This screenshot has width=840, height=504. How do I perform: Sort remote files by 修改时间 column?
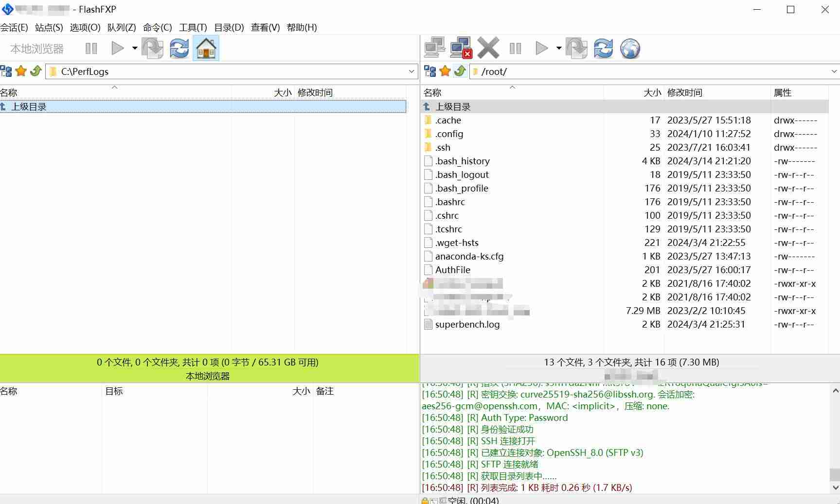(686, 92)
